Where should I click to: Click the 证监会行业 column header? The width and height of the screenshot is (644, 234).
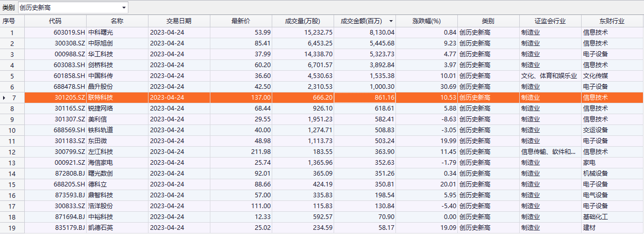[550, 21]
